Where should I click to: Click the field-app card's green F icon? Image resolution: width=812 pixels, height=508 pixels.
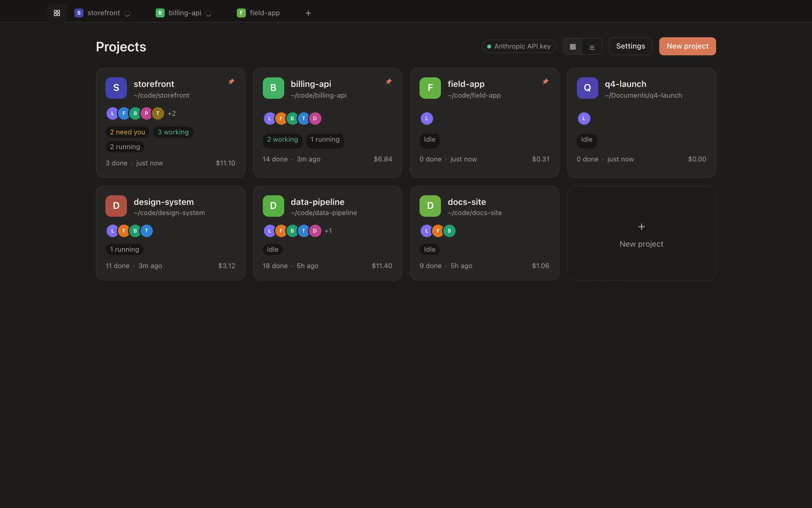[x=430, y=88]
